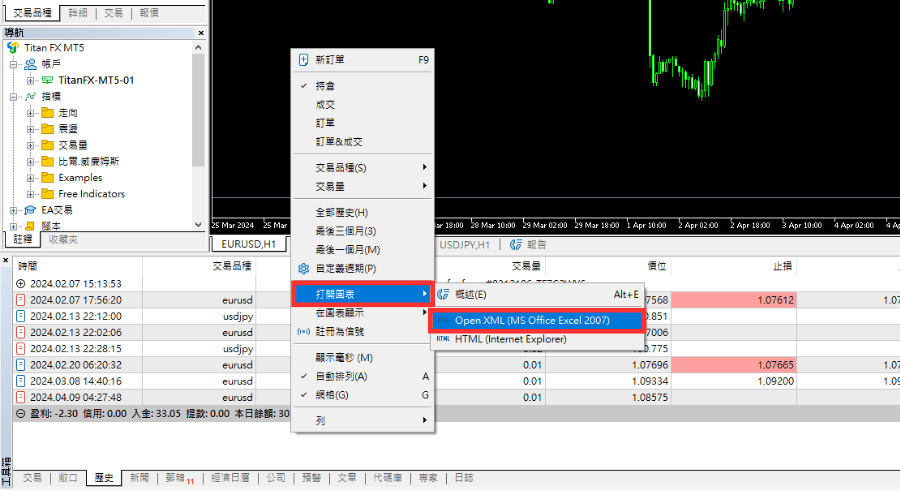This screenshot has height=500, width=900.
Task: Click the 概述 report icon in submenu
Action: pos(443,294)
